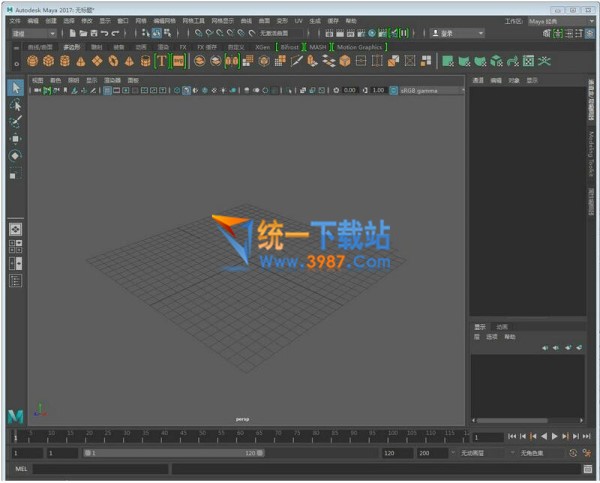Activate the Rotate tool in toolbox
The height and width of the screenshot is (483, 600).
[15, 155]
